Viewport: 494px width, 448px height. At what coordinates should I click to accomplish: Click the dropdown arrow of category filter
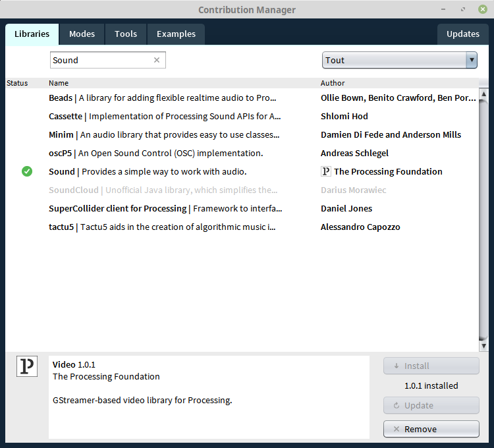point(471,60)
